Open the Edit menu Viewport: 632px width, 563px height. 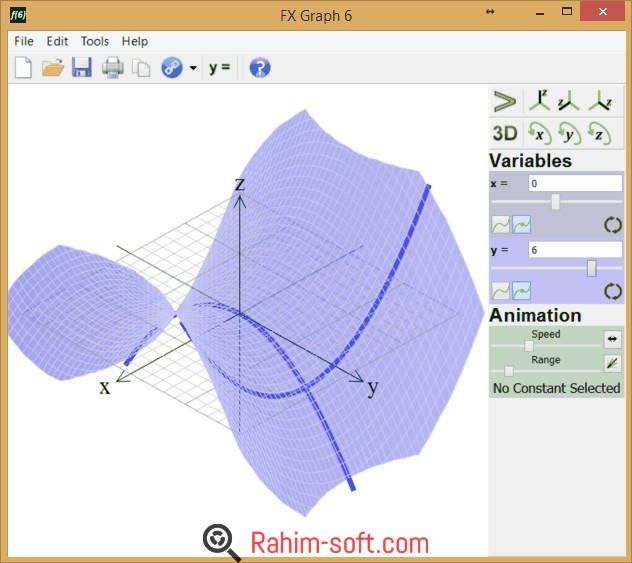pos(57,41)
